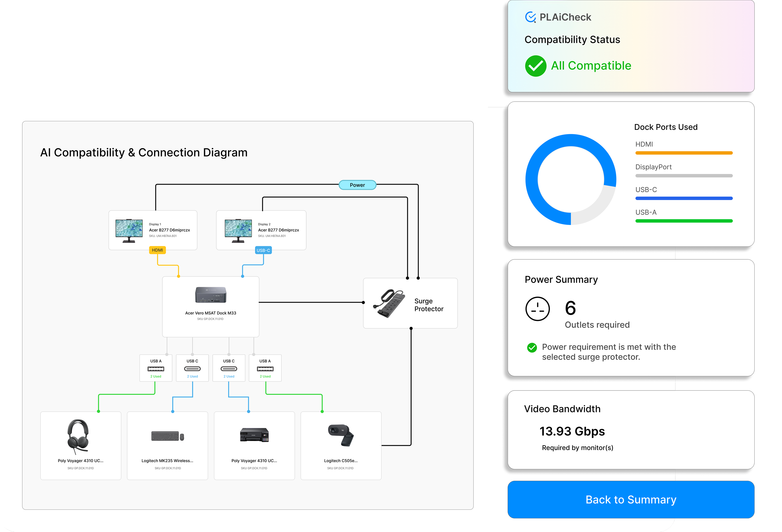Click the green USB-A usage bar

click(x=684, y=221)
